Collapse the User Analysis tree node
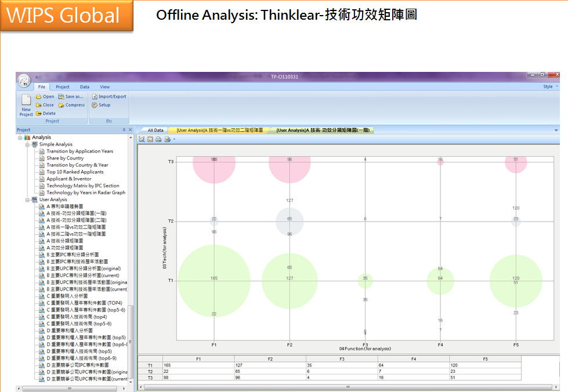 point(27,199)
